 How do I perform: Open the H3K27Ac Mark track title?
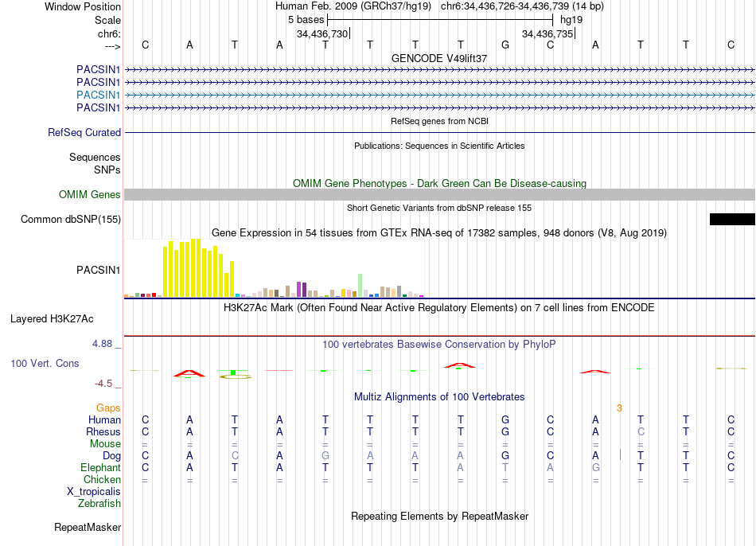click(439, 308)
